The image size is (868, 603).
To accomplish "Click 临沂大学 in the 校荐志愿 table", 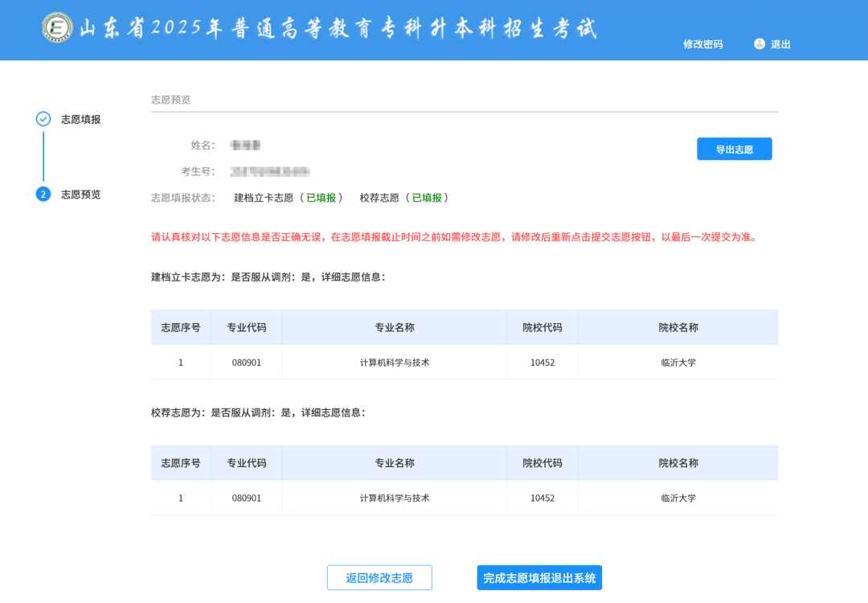I will 678,498.
